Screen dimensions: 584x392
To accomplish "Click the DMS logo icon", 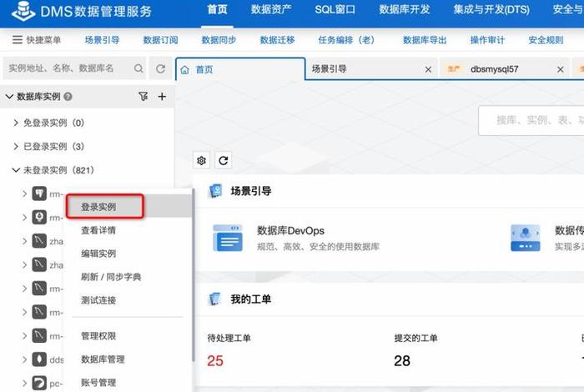I will (23, 11).
